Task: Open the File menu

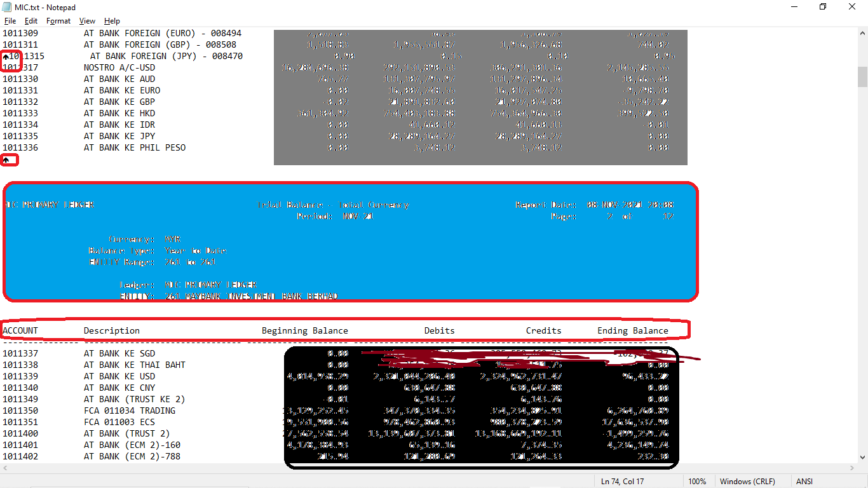Action: pyautogui.click(x=10, y=21)
